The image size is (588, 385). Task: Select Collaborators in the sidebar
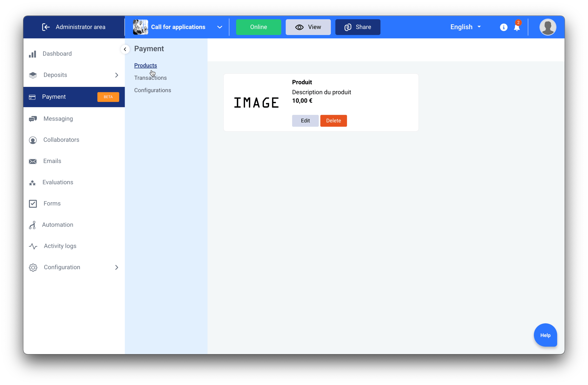pyautogui.click(x=74, y=140)
